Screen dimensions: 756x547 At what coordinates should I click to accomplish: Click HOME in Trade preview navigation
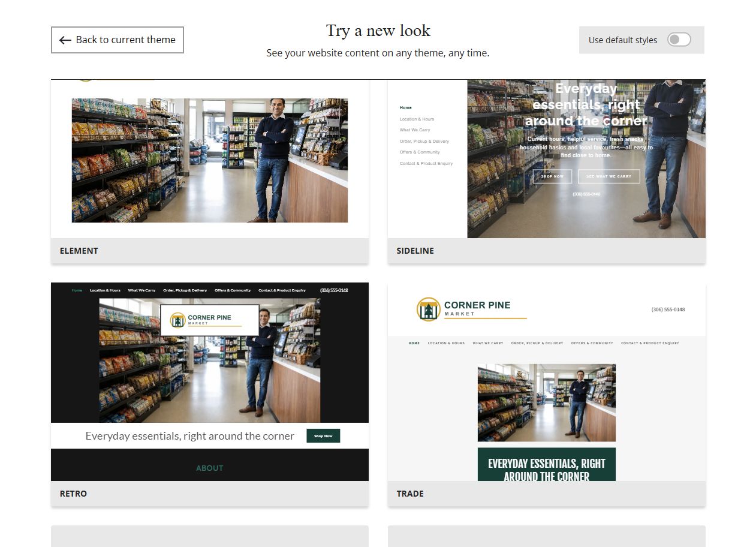click(414, 343)
